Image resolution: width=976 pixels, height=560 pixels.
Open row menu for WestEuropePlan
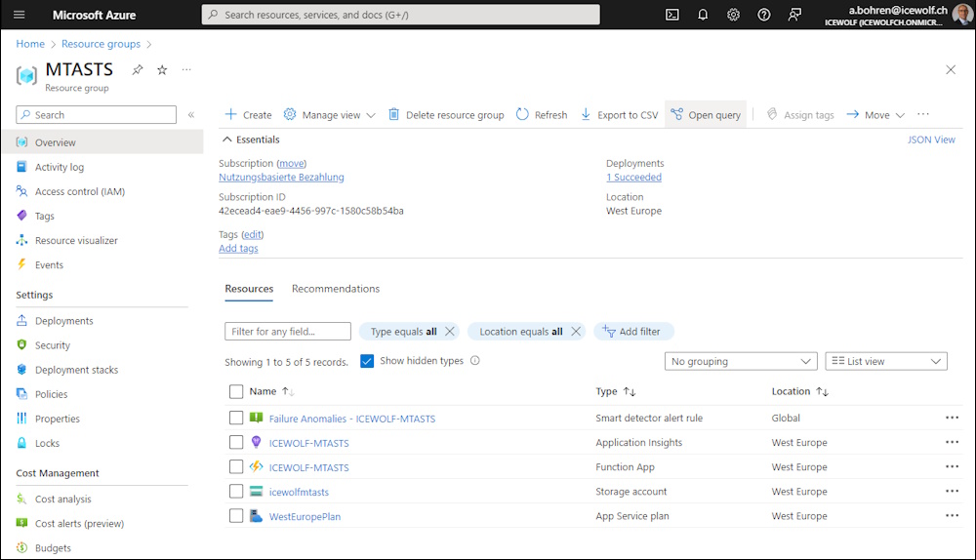click(x=952, y=515)
